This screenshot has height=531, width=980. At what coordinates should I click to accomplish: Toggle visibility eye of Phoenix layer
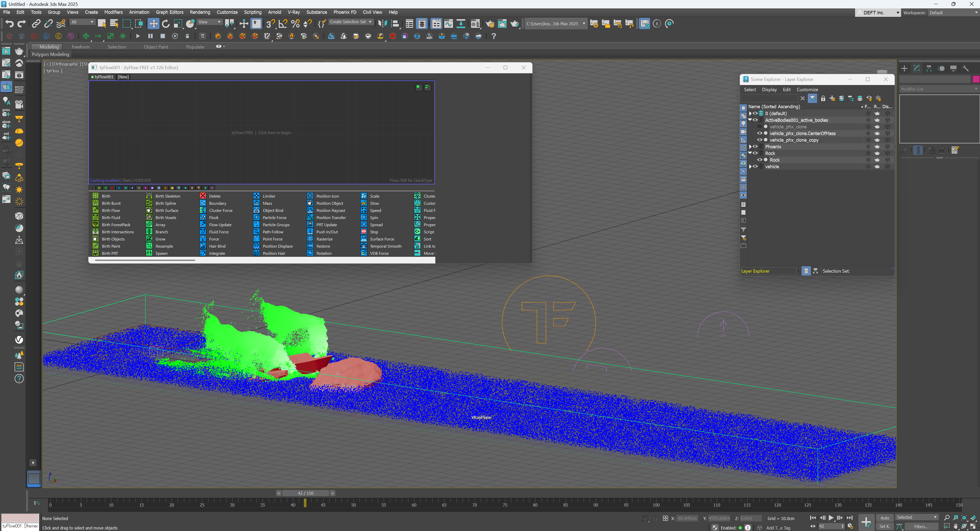[x=755, y=147]
